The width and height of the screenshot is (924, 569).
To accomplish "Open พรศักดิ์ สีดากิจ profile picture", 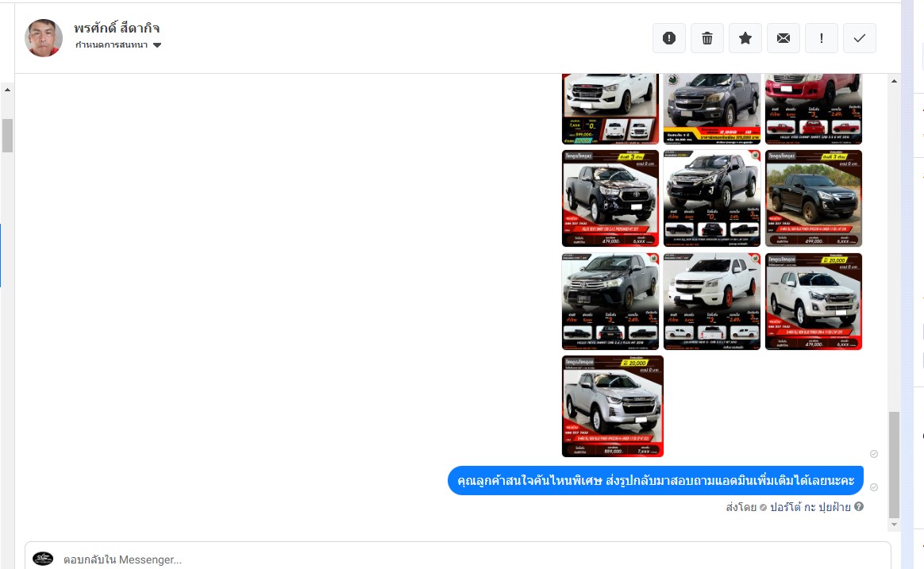I will (43, 38).
